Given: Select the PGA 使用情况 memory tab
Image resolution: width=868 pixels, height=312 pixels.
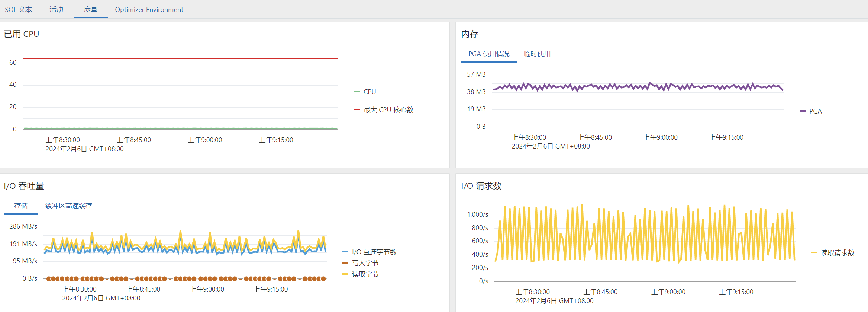Looking at the screenshot, I should coord(489,54).
